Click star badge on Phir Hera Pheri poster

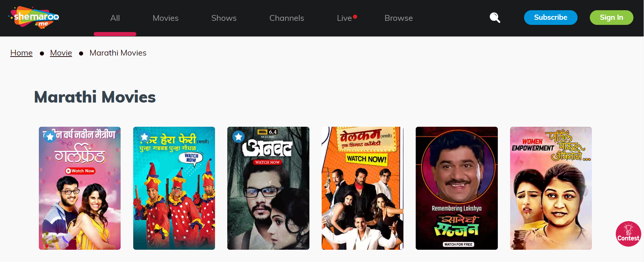[x=144, y=137]
